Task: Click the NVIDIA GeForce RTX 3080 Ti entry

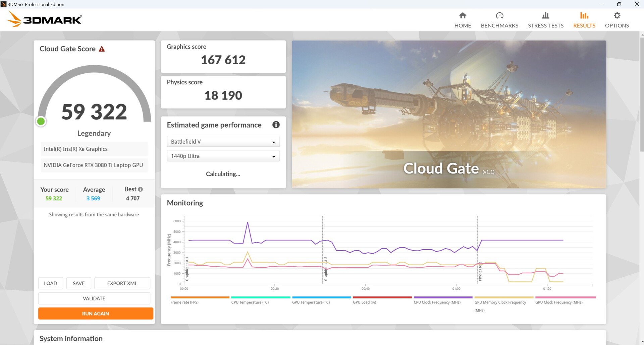Action: click(x=94, y=165)
